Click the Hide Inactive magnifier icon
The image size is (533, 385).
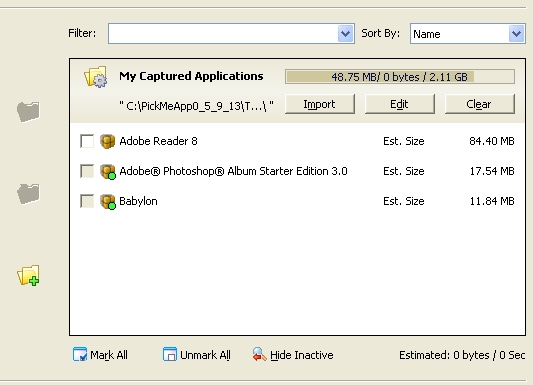click(259, 354)
